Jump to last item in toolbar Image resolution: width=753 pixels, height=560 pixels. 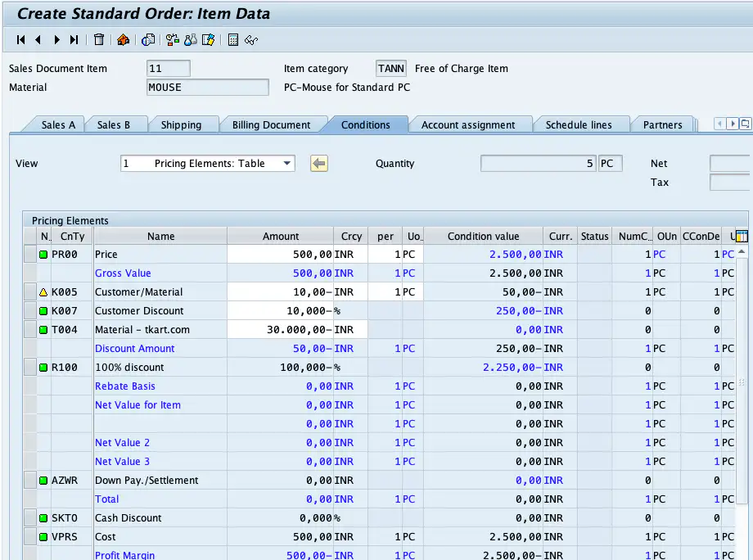click(x=74, y=40)
